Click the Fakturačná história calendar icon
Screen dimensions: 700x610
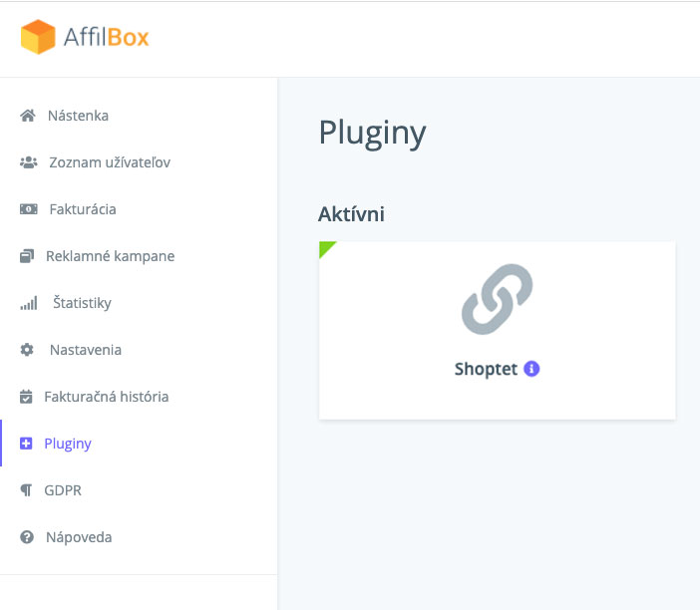click(26, 397)
